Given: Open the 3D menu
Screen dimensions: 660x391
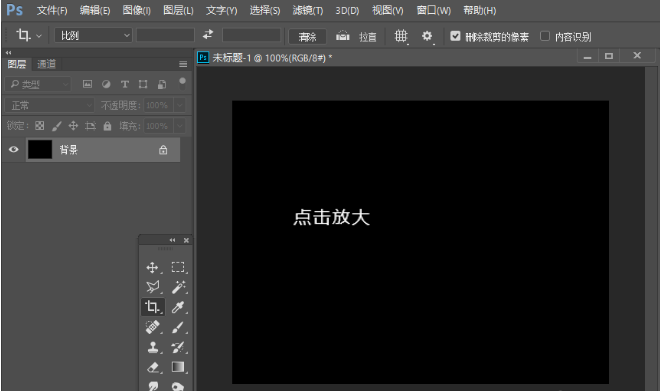Looking at the screenshot, I should pos(347,11).
